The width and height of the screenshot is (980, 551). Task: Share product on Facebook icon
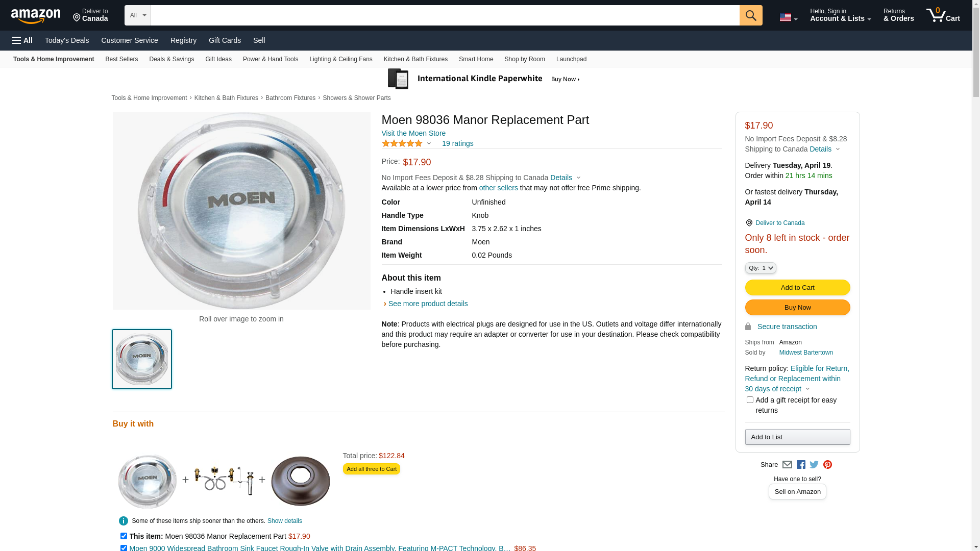point(801,465)
